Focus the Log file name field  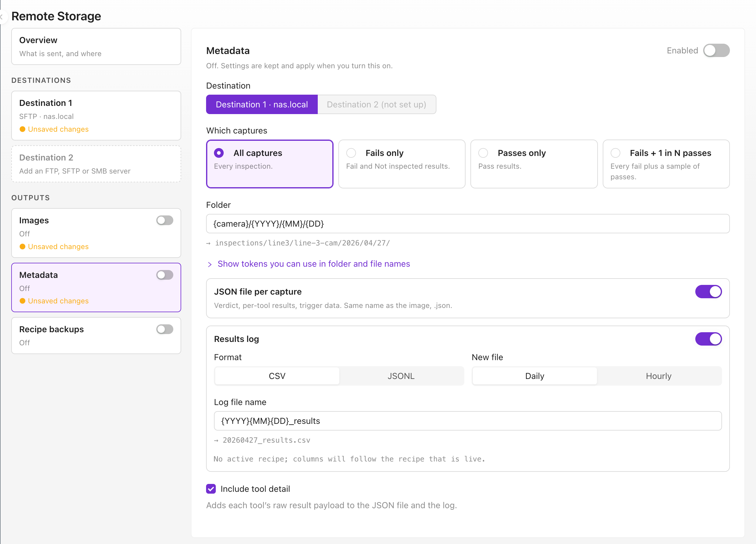(x=468, y=421)
